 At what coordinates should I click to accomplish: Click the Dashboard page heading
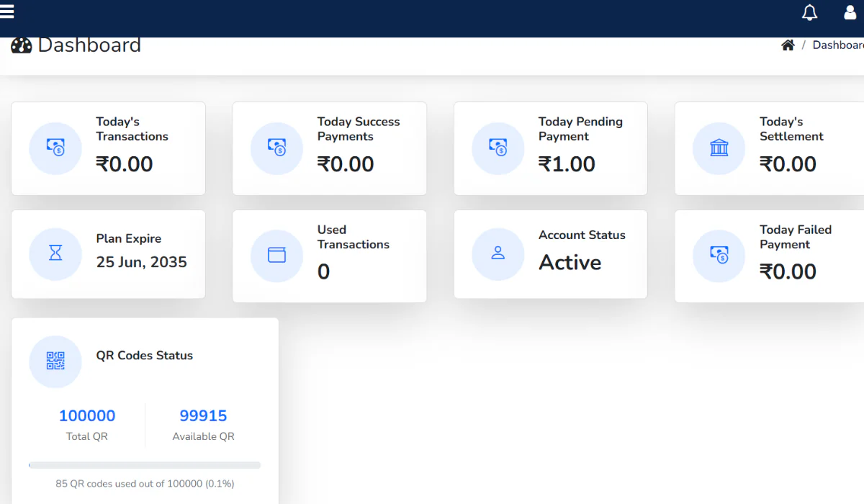click(89, 45)
